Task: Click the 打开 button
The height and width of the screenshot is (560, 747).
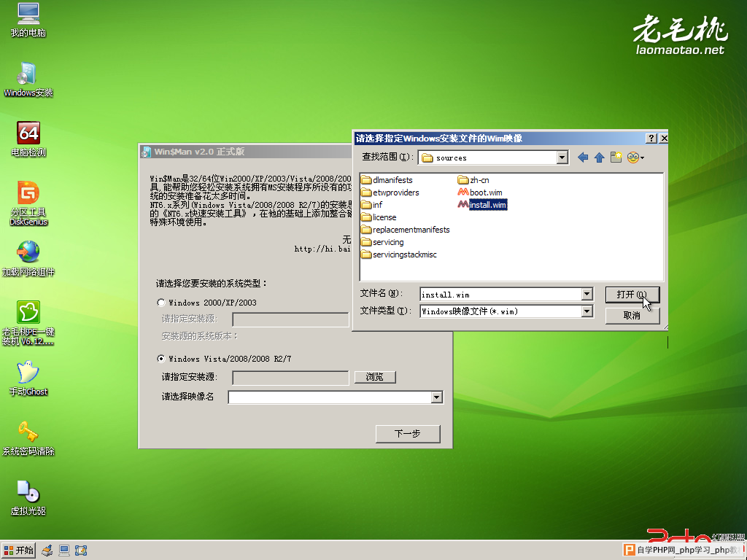Action: pos(632,295)
